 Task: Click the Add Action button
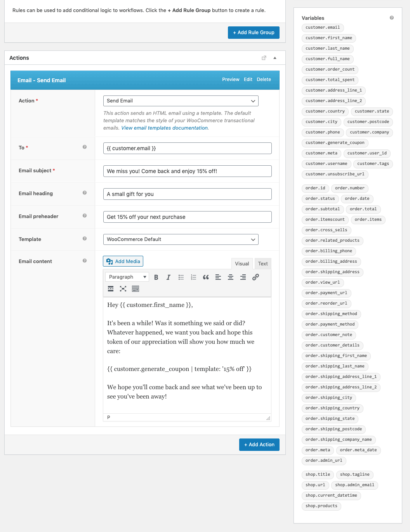point(259,445)
